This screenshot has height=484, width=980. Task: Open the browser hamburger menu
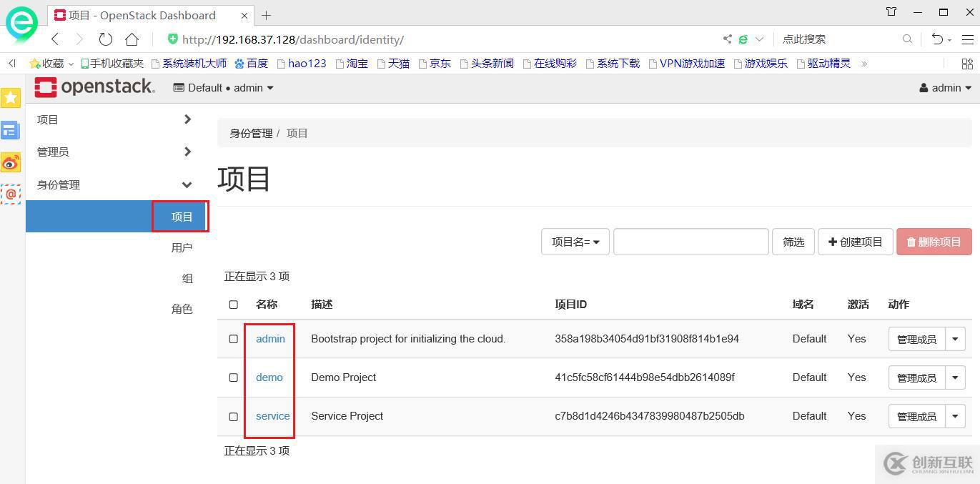(x=967, y=39)
